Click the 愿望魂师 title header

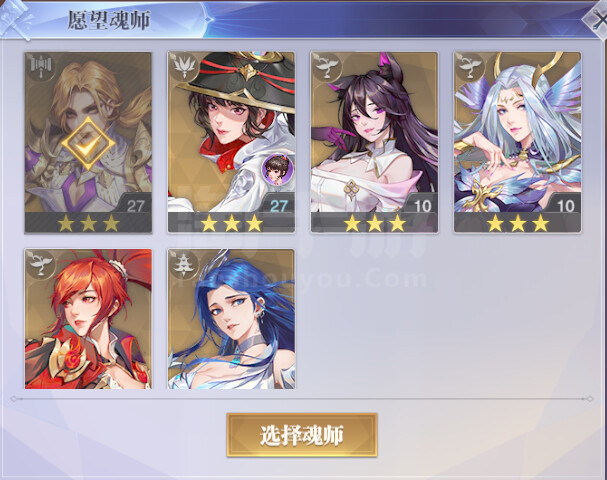(x=109, y=20)
